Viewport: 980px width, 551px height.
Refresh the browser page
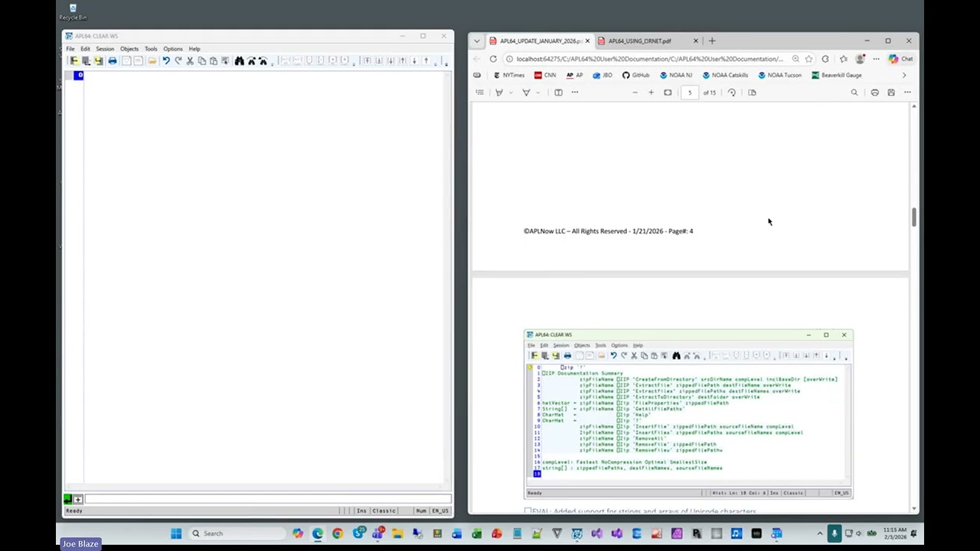[x=493, y=59]
